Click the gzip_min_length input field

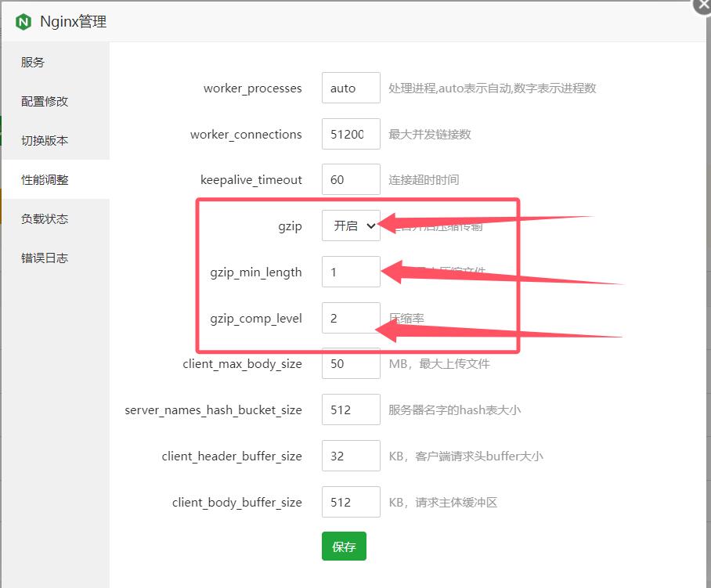(351, 272)
